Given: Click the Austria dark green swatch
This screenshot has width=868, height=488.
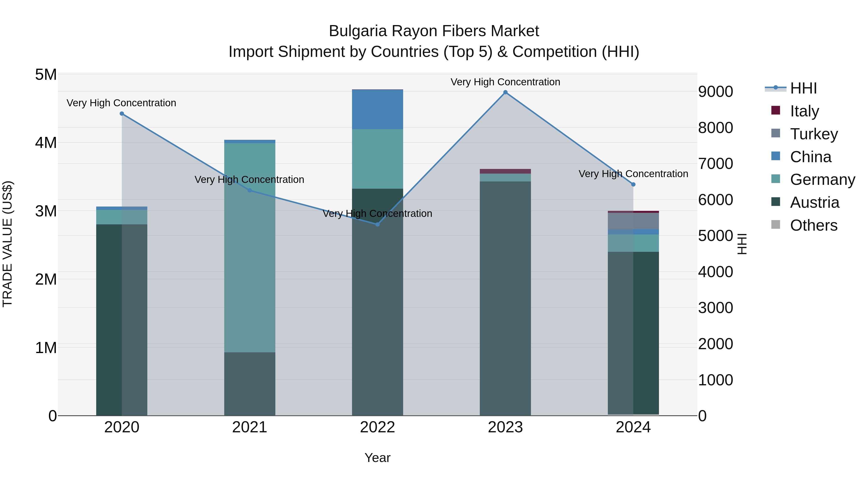Looking at the screenshot, I should coord(776,201).
